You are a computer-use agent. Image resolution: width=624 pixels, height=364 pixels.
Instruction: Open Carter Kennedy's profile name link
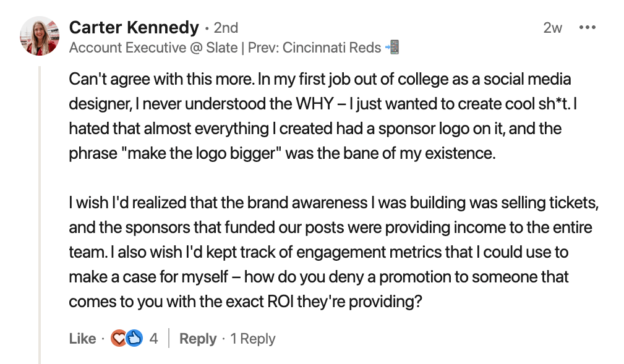click(x=134, y=28)
